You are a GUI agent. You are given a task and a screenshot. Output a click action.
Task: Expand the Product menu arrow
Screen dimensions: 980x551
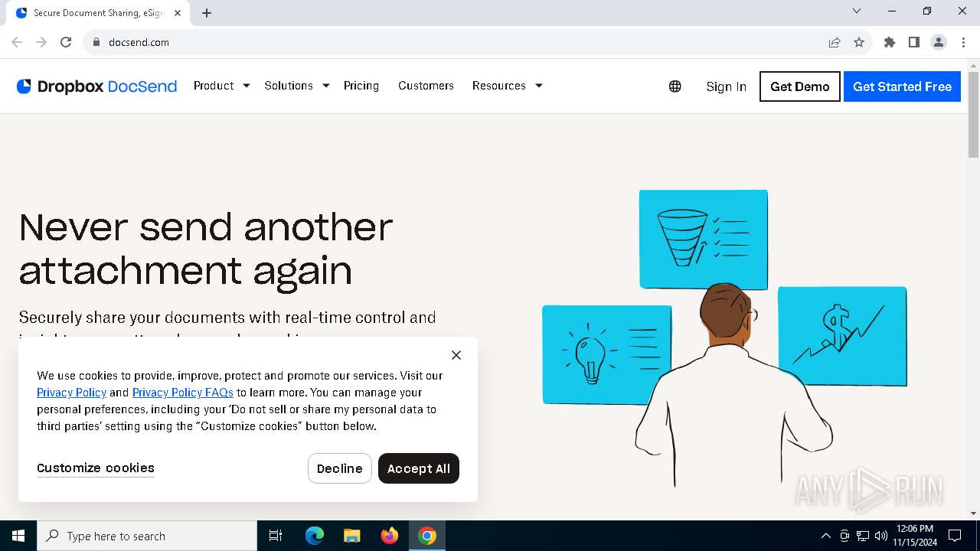point(247,86)
